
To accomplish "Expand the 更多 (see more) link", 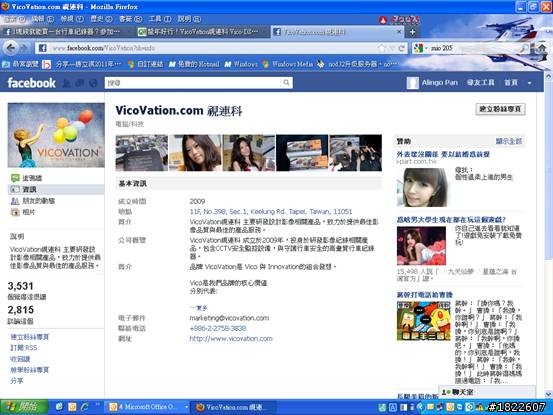I will (x=199, y=308).
